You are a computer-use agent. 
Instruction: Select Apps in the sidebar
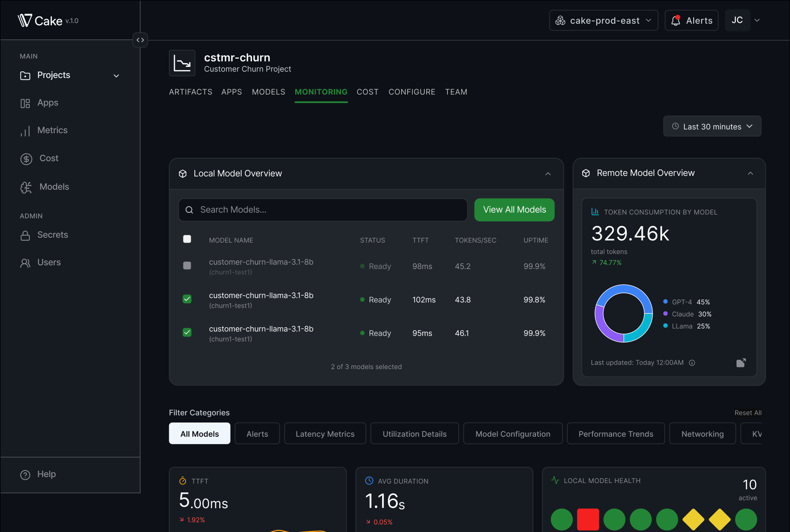(x=47, y=103)
